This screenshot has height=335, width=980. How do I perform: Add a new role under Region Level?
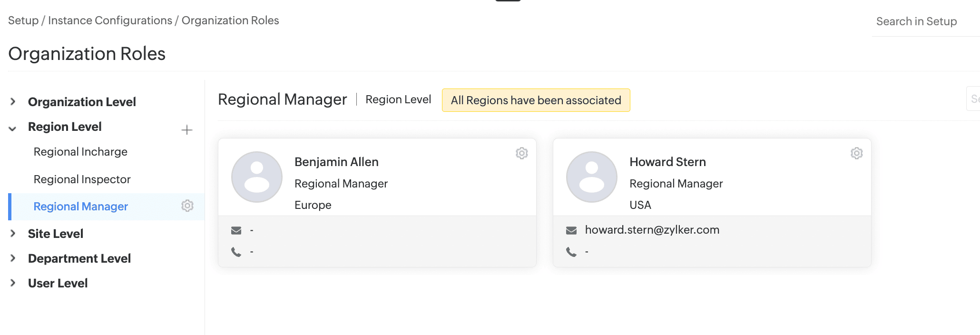tap(187, 130)
